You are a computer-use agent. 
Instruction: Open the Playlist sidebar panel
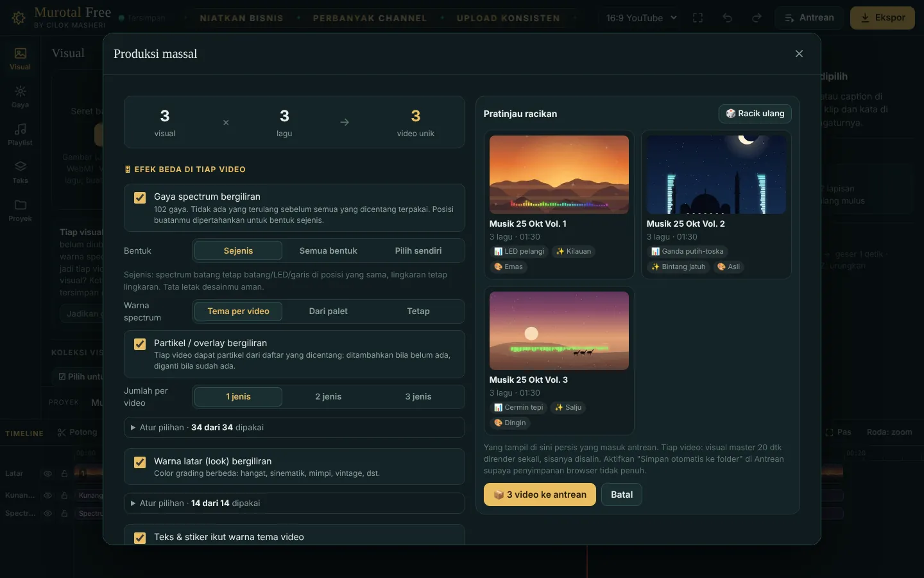pyautogui.click(x=20, y=134)
